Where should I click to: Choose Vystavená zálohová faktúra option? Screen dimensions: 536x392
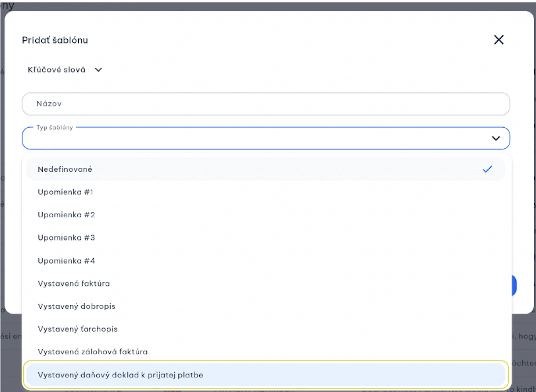tap(266, 352)
